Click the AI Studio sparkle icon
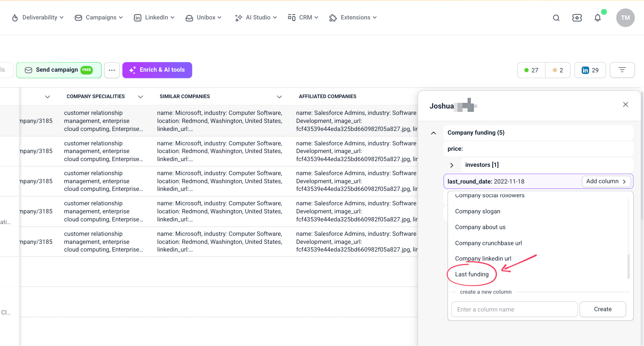Screen dimensions: 644x346 238,18
